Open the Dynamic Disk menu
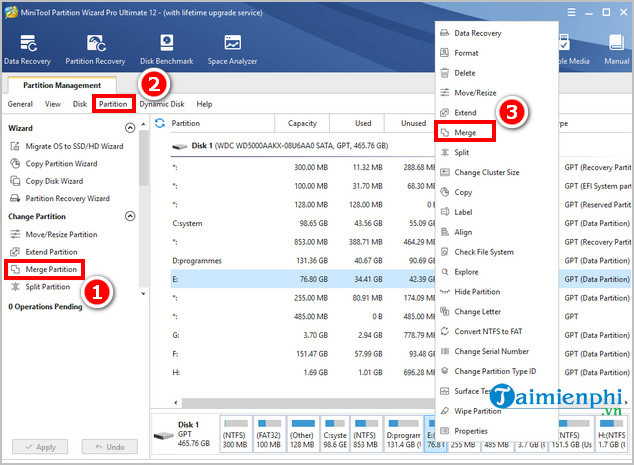The width and height of the screenshot is (634, 465). [162, 104]
